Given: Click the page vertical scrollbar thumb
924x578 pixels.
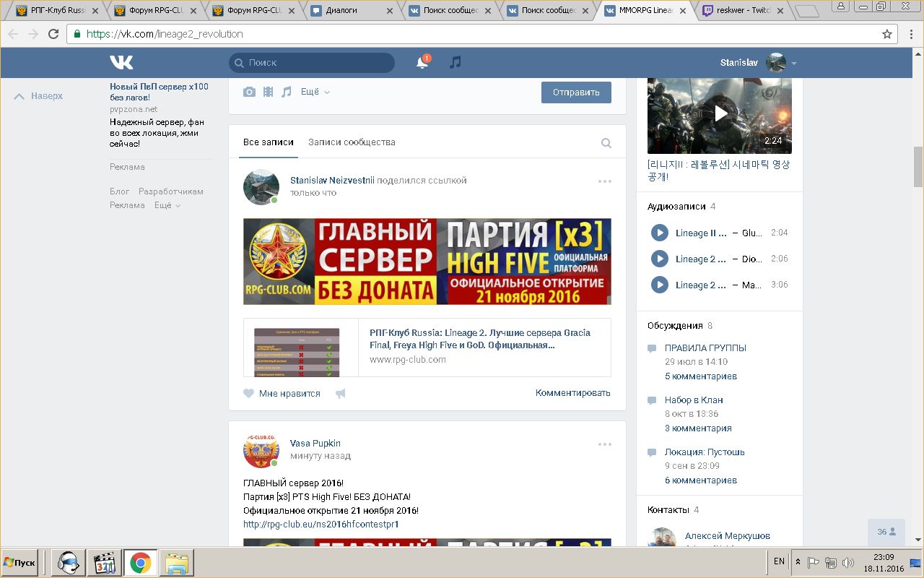Looking at the screenshot, I should pyautogui.click(x=918, y=167).
